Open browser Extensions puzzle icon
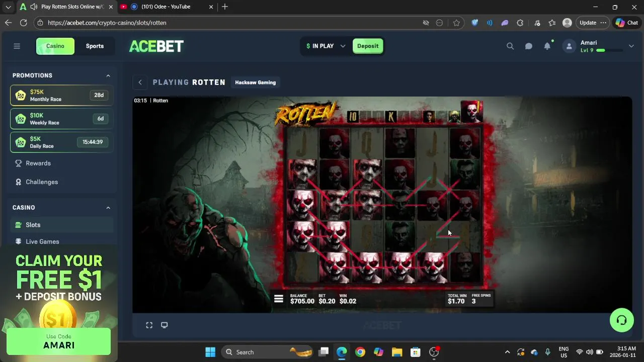 520,23
